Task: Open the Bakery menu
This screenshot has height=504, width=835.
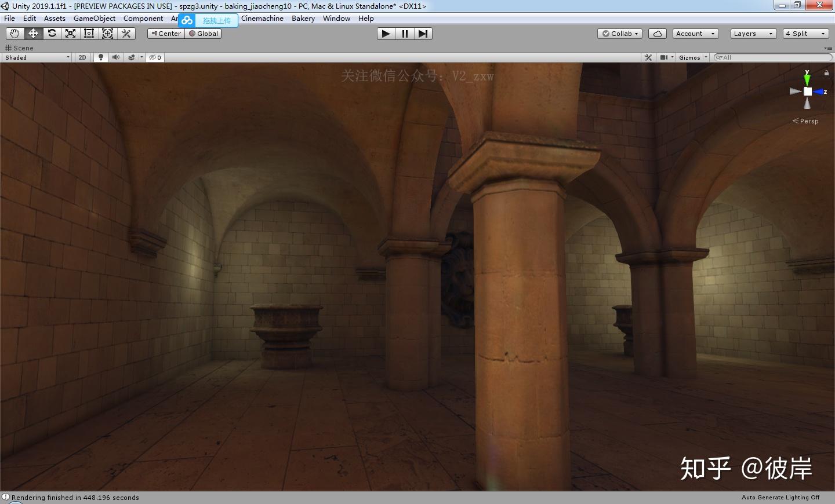Action: tap(303, 19)
